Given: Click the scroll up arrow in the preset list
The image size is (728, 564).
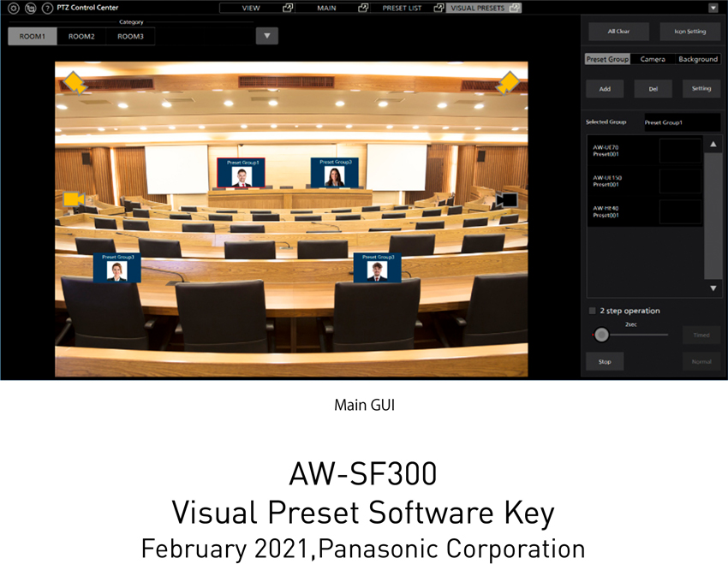Looking at the screenshot, I should click(713, 145).
